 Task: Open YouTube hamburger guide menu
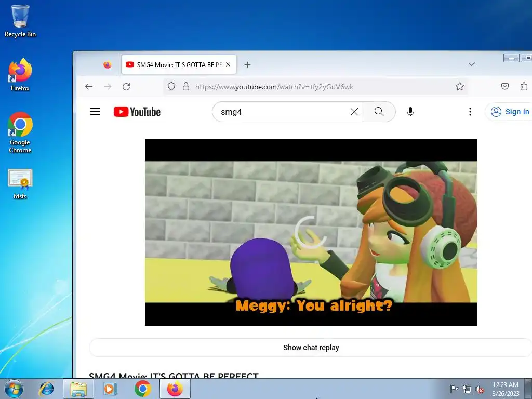[95, 112]
